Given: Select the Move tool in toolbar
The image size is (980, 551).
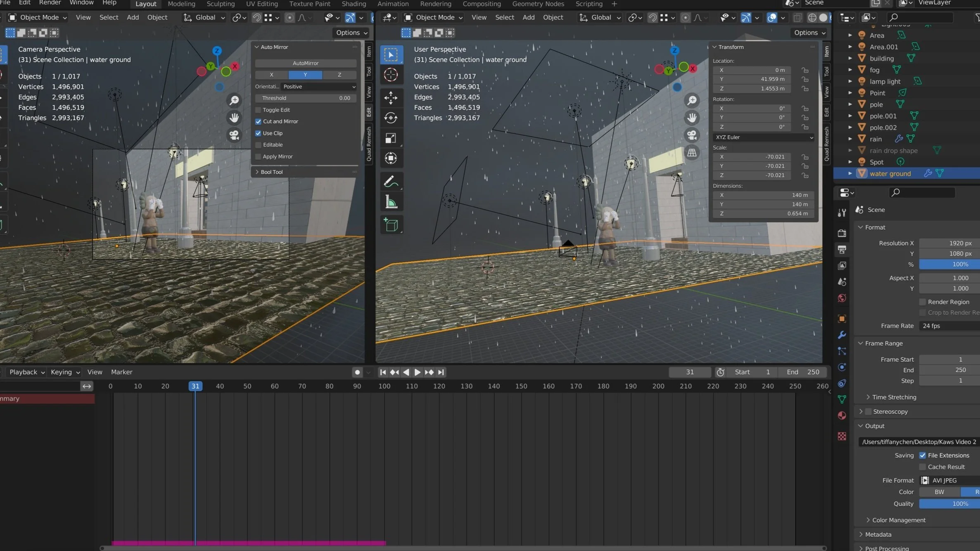Looking at the screenshot, I should click(391, 97).
